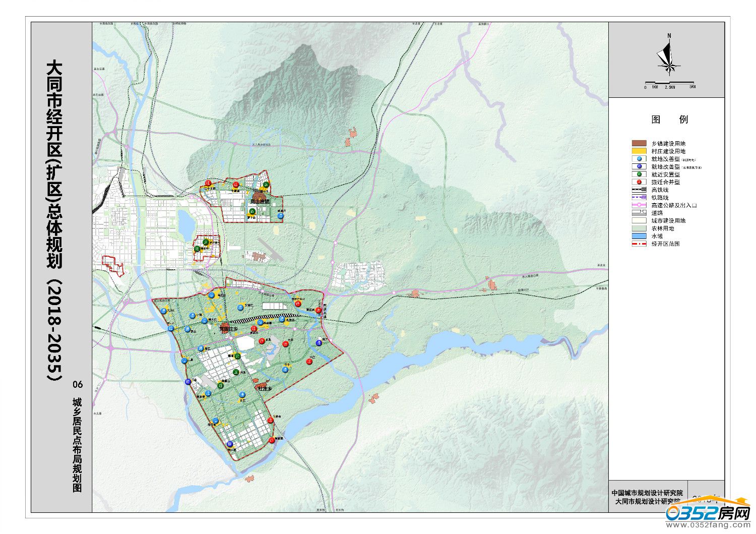Click the pink expressway symbol in legend
This screenshot has width=756, height=534.
pyautogui.click(x=639, y=205)
